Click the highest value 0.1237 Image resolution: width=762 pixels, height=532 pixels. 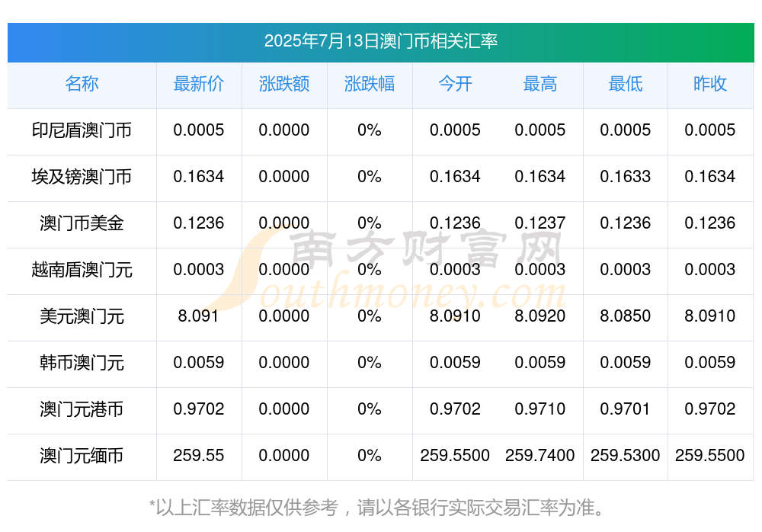pyautogui.click(x=540, y=223)
